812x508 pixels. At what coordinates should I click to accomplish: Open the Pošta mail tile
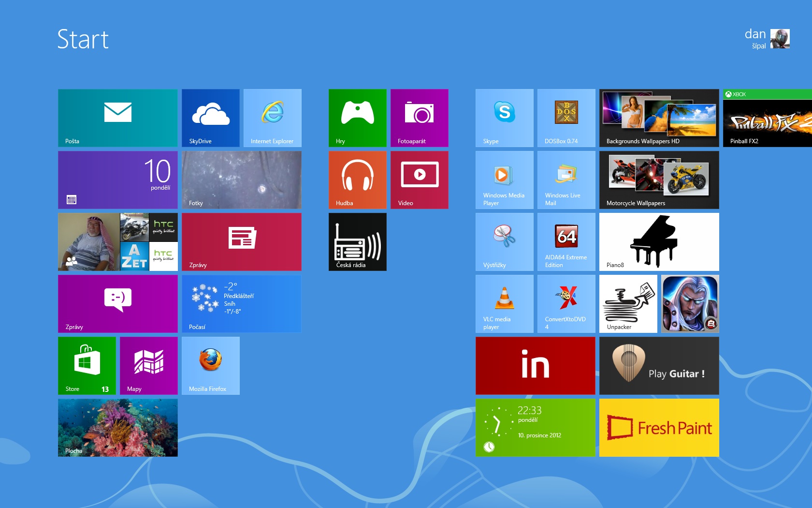pyautogui.click(x=118, y=118)
